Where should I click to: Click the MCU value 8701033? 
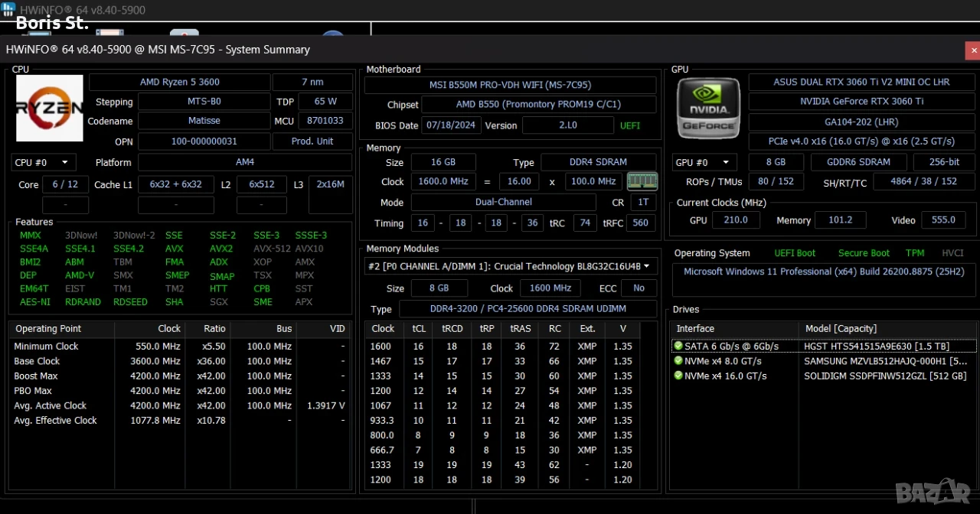click(x=325, y=121)
